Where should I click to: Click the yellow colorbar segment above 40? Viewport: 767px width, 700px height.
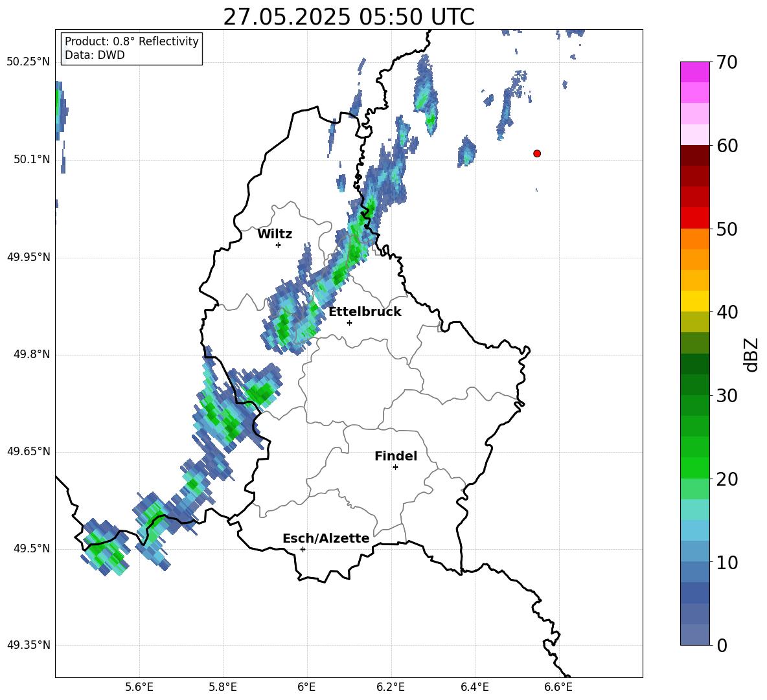click(x=694, y=301)
